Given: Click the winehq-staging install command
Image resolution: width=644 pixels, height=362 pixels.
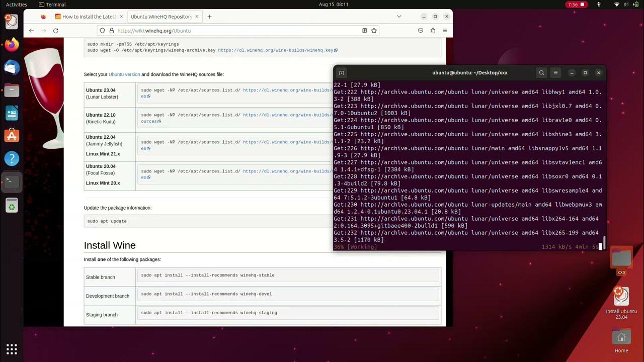Looking at the screenshot, I should 209,313.
